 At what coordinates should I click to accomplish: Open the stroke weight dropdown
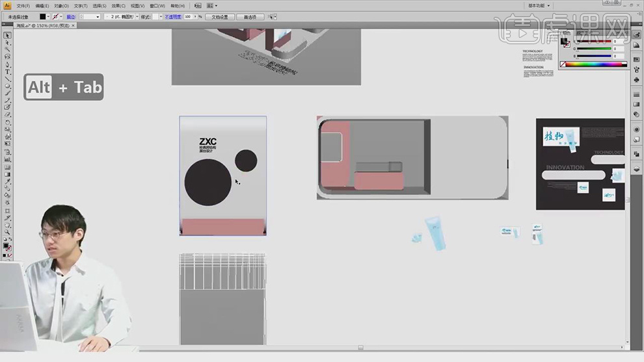tap(98, 17)
